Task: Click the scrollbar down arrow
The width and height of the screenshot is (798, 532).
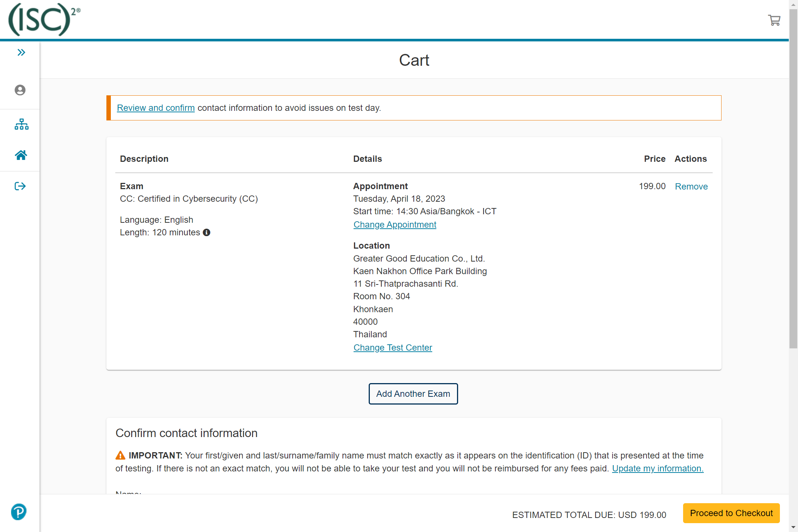Action: click(793, 527)
